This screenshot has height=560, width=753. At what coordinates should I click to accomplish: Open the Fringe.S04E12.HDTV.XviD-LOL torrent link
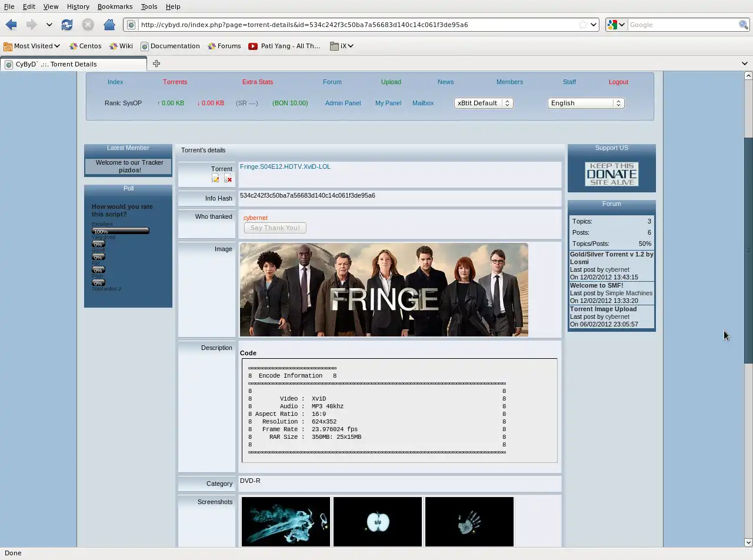(x=285, y=166)
